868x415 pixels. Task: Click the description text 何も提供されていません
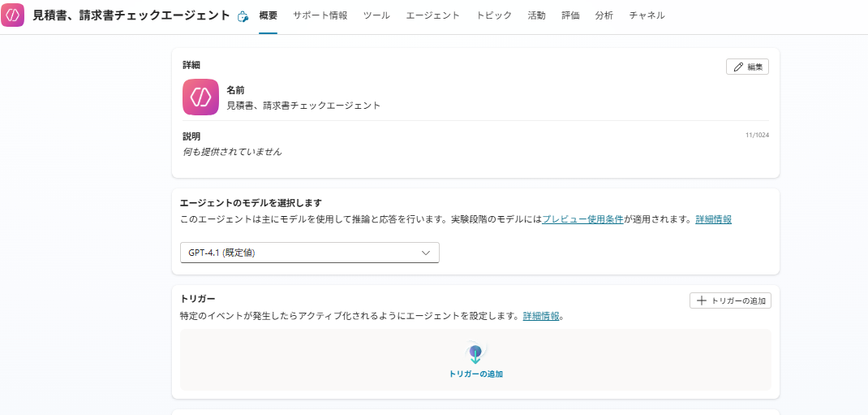pos(232,151)
